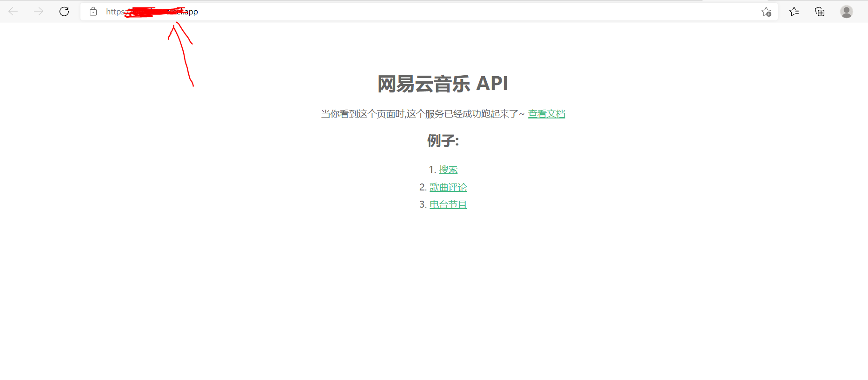Screen dimensions: 868x380
Task: Click the text 当你看到这个页面时
Action: pos(363,114)
